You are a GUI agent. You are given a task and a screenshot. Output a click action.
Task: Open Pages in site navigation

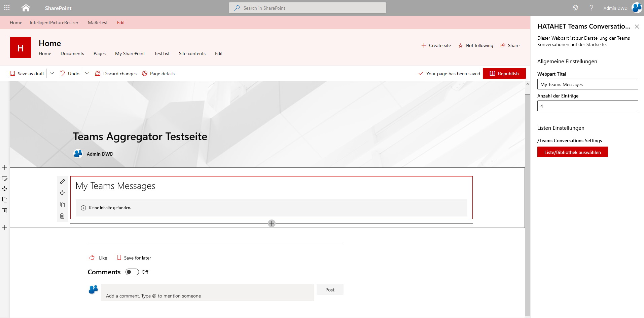tap(100, 53)
